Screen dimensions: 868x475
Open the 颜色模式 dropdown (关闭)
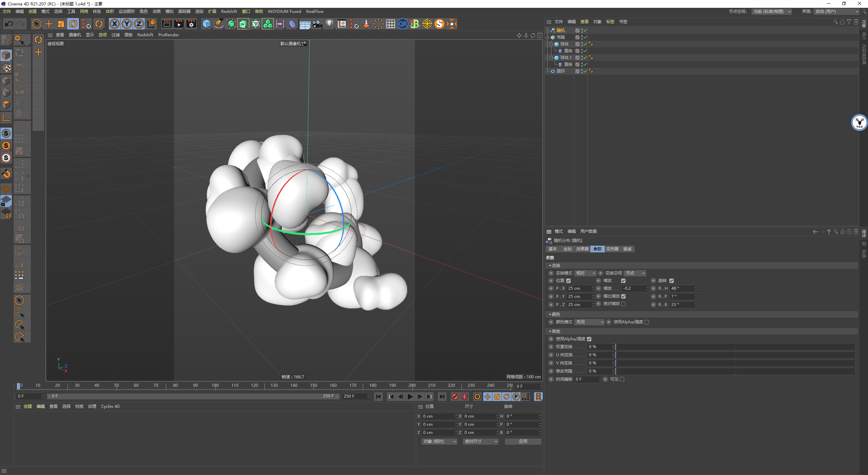coord(589,322)
